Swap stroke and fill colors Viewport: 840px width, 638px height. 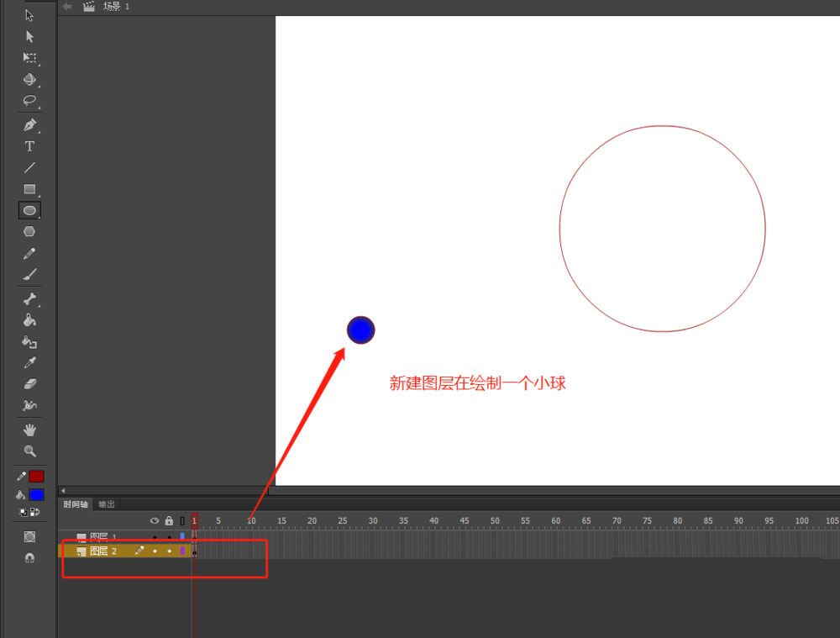point(34,512)
